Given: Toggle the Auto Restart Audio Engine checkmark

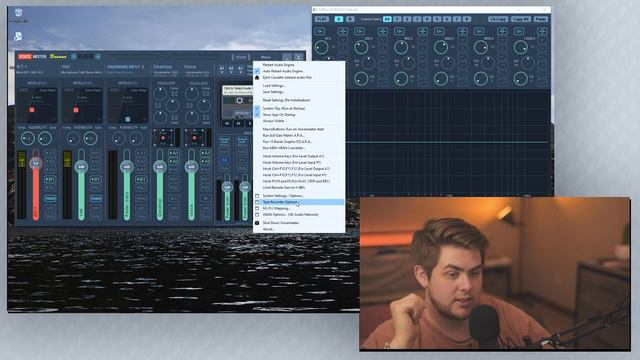Looking at the screenshot, I should click(257, 71).
